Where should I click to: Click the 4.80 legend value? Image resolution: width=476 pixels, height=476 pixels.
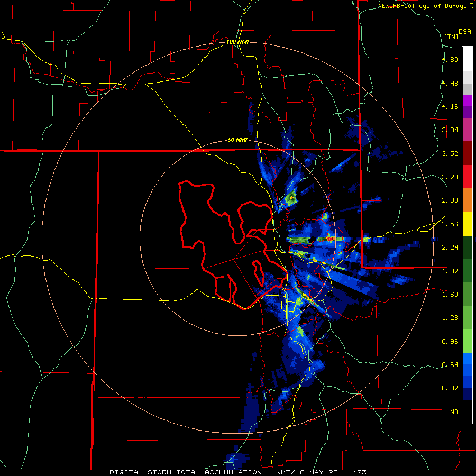point(450,59)
